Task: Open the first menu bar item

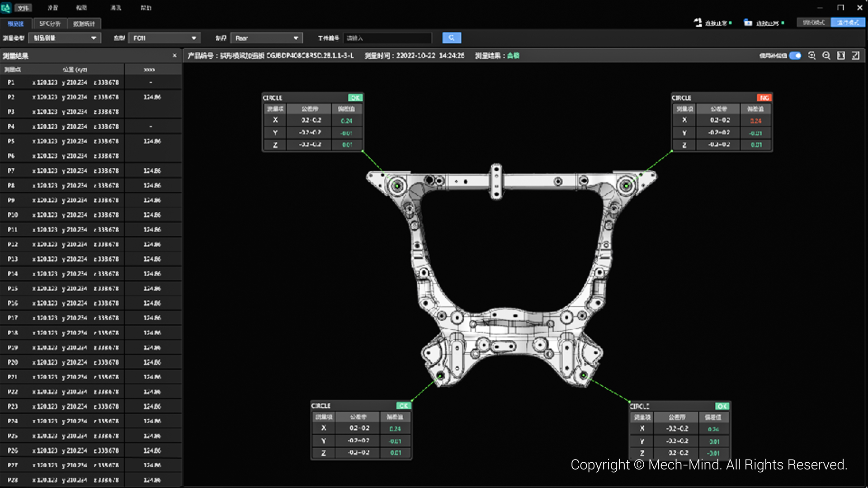Action: click(24, 8)
